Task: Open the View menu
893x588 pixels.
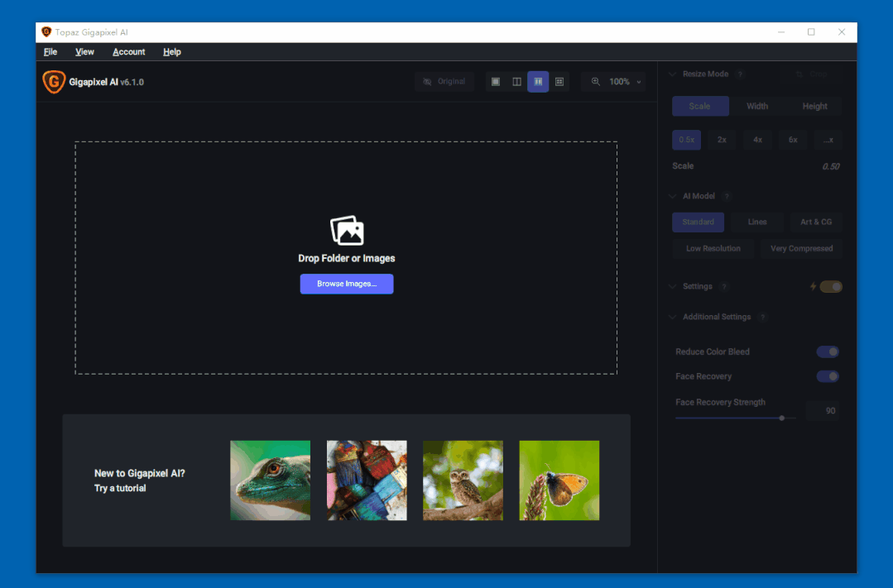Action: click(84, 52)
